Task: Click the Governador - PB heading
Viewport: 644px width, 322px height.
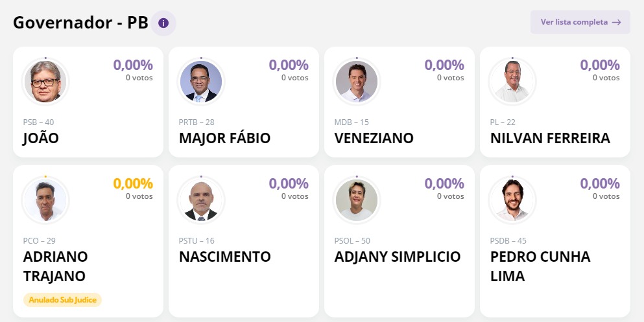Action: click(x=79, y=23)
